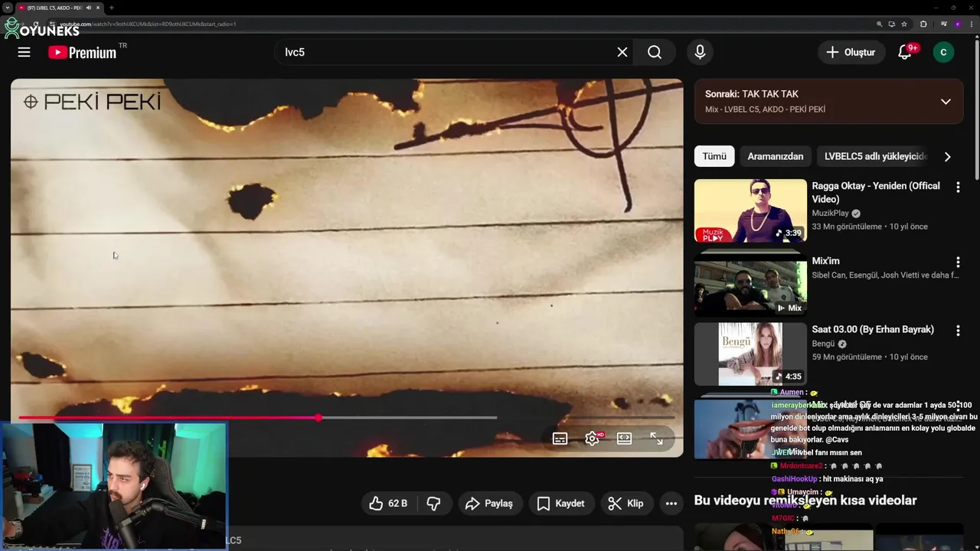Viewport: 980px width, 551px height.
Task: Click the magnifier search button
Action: pos(655,52)
